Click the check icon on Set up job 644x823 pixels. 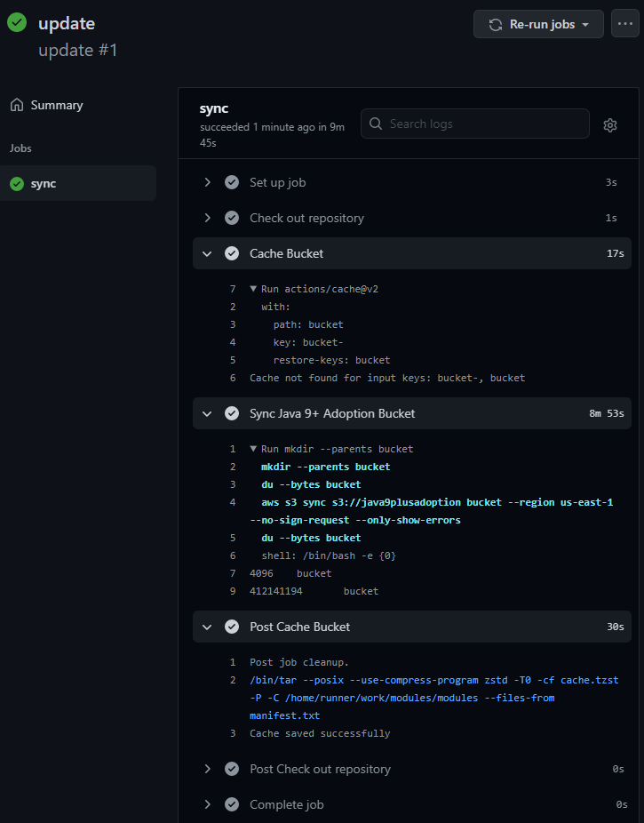tap(231, 181)
